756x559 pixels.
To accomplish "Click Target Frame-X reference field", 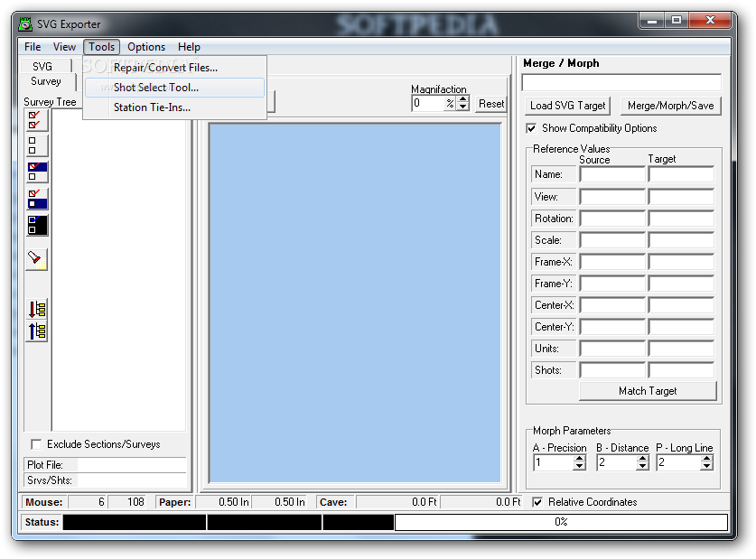I will coord(681,262).
